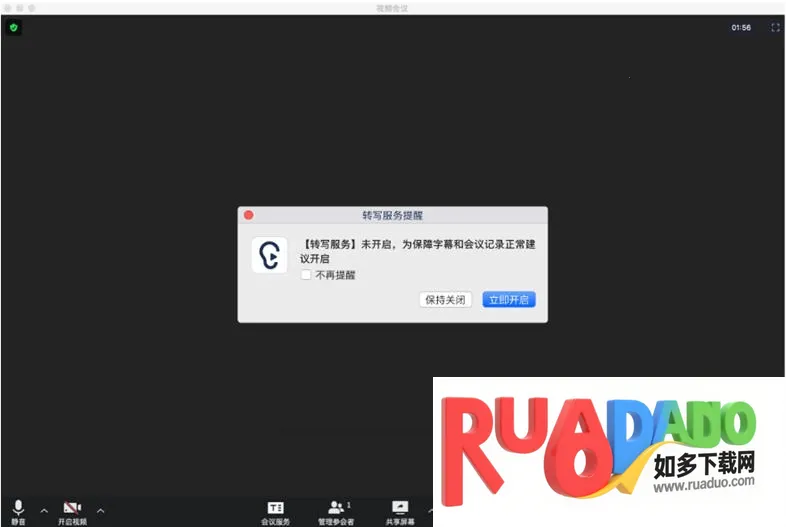Click the 01:56 meeting timer

(741, 28)
